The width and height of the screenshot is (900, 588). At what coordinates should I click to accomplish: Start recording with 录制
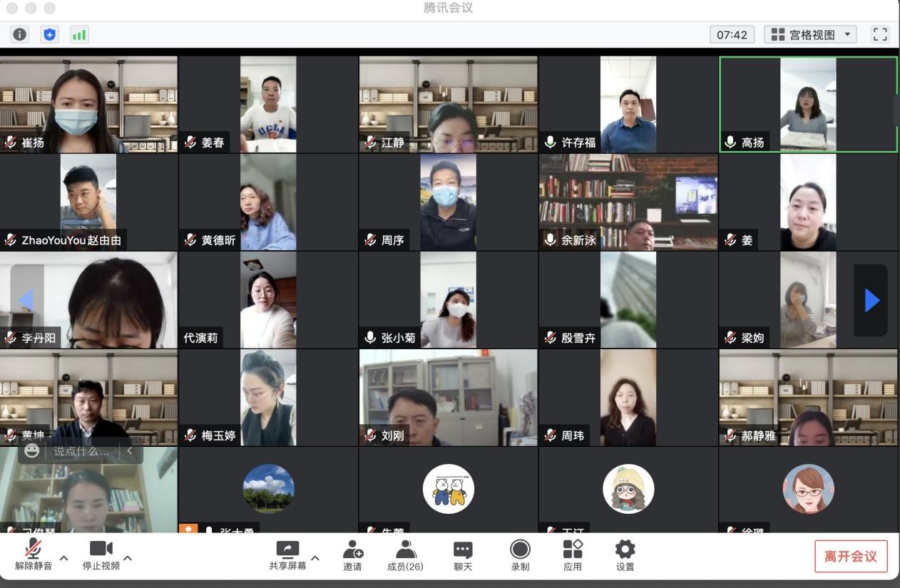click(x=520, y=555)
